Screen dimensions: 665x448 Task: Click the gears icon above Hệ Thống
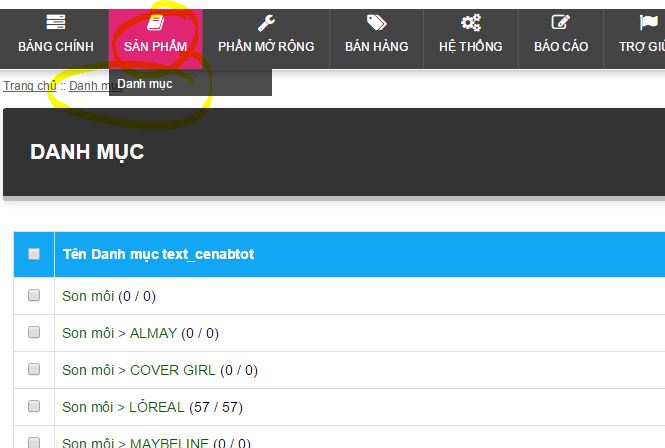471,23
